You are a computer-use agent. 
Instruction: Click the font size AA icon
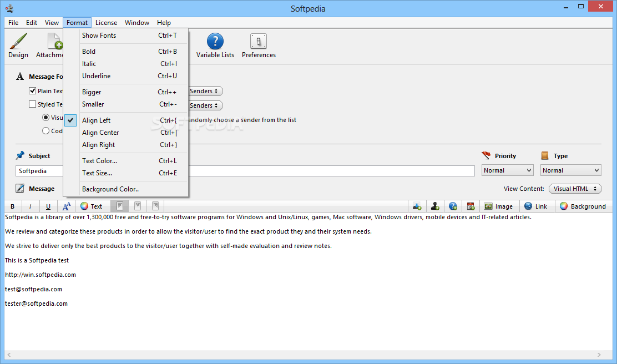(67, 206)
